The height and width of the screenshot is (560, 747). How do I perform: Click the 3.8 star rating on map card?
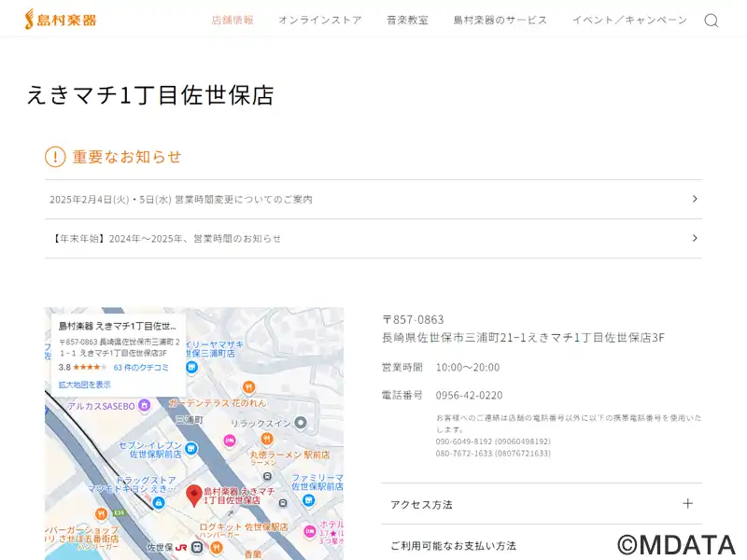coord(82,367)
